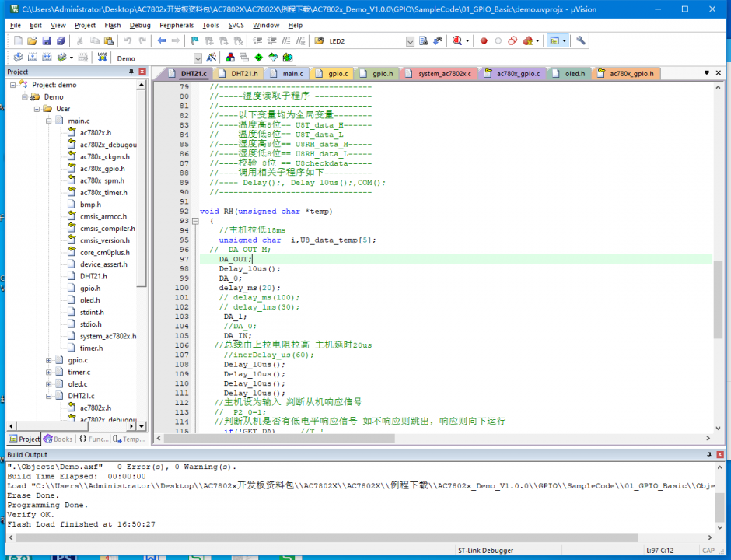The width and height of the screenshot is (731, 560).
Task: Click the Save All icon
Action: click(x=61, y=41)
